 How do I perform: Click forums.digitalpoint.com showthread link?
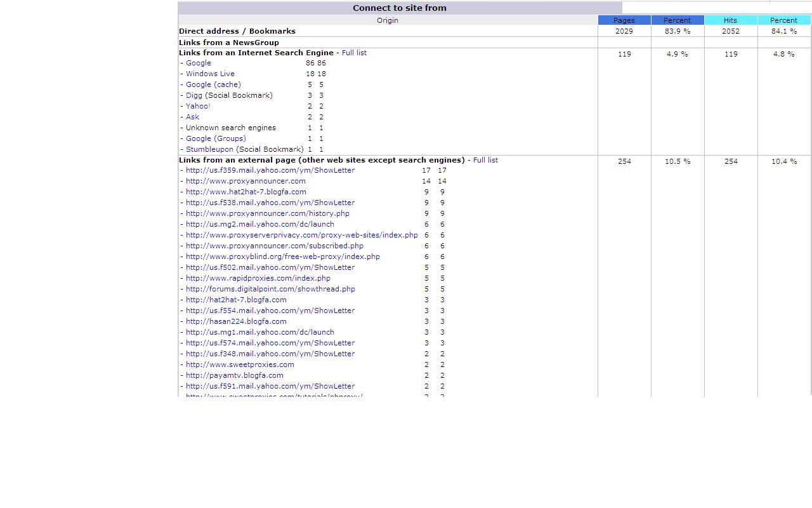coord(270,289)
